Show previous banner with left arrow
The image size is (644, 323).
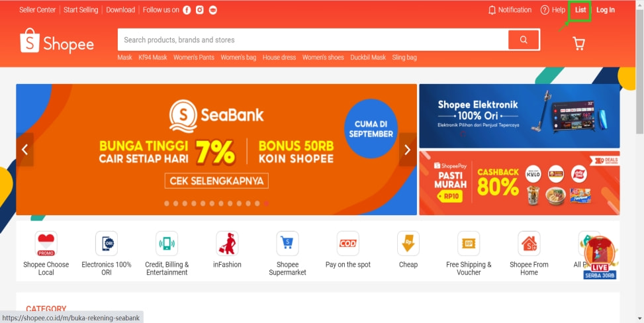(25, 150)
